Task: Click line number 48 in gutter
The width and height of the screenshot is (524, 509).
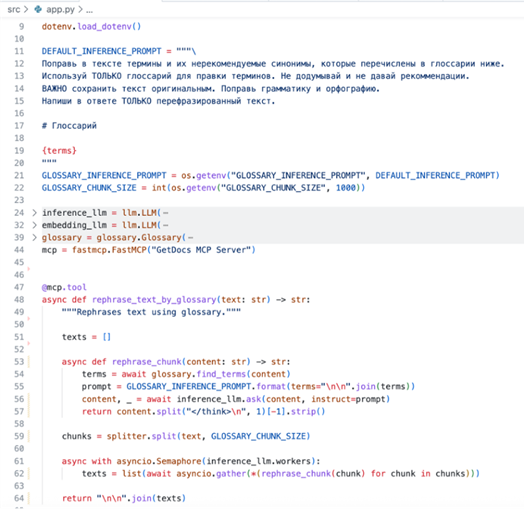Action: [19, 299]
